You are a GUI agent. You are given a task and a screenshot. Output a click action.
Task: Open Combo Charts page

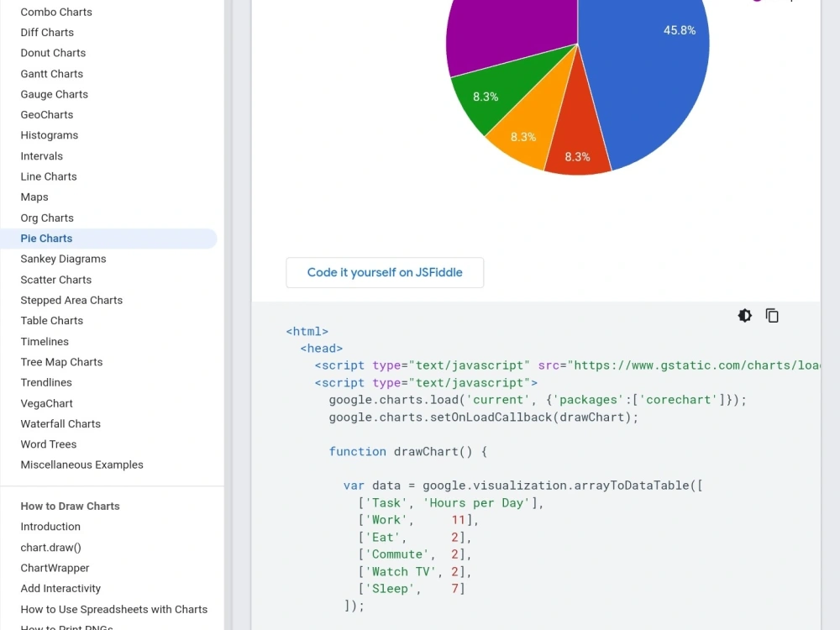click(x=56, y=12)
